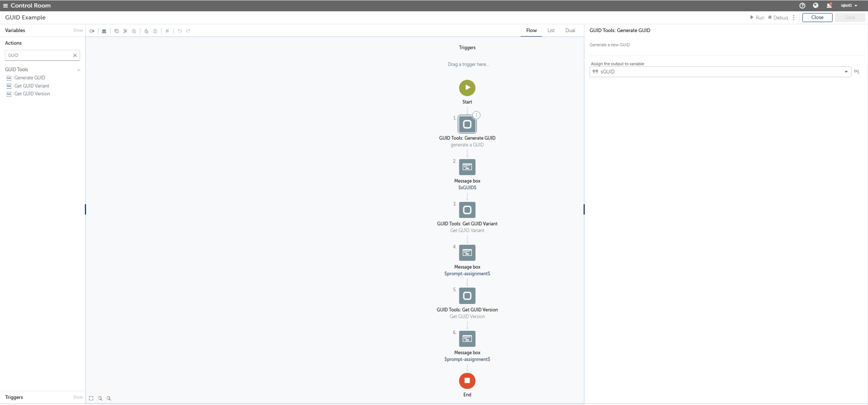Switch to the Dual view tab
The width and height of the screenshot is (868, 405).
[570, 31]
